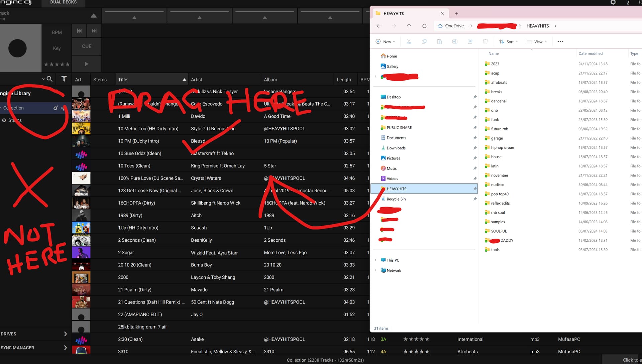
Task: Open the search options dropdown arrow
Action: 43,79
